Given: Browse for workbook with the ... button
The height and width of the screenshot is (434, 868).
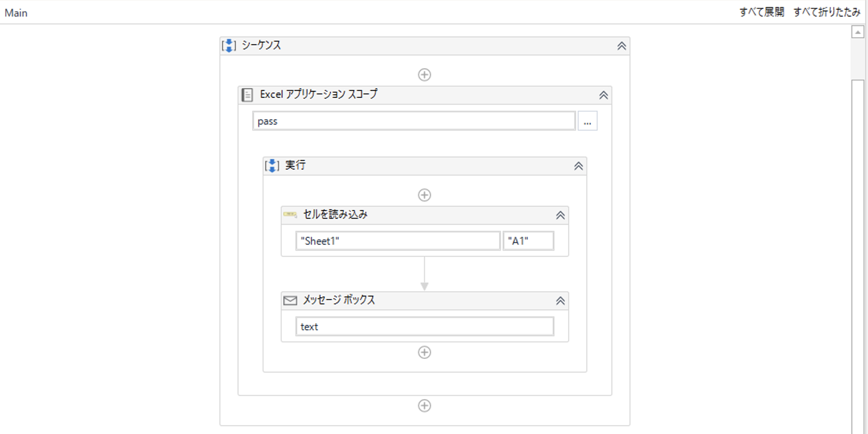Looking at the screenshot, I should point(587,121).
